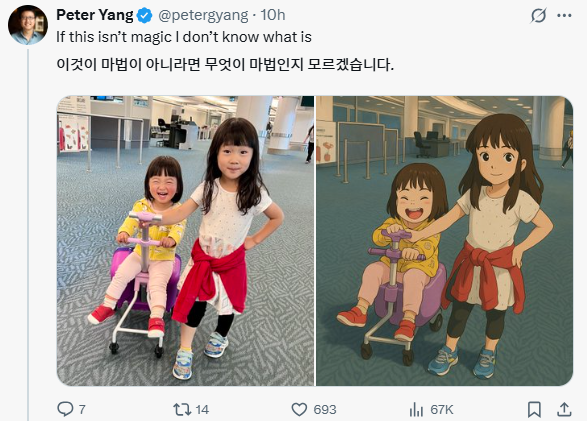View analytics via the bar chart icon
Screen dimensions: 587x421
416,409
